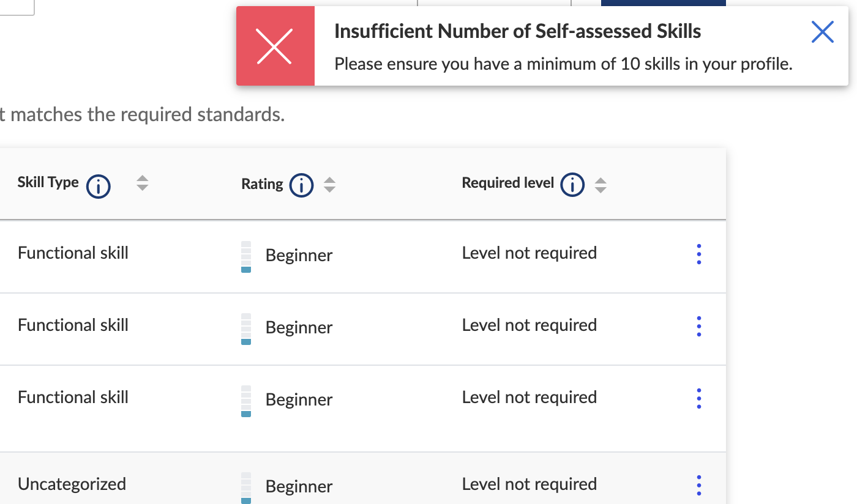Image resolution: width=857 pixels, height=504 pixels.
Task: Sort the table by Skill Type arrows
Action: pos(142,183)
